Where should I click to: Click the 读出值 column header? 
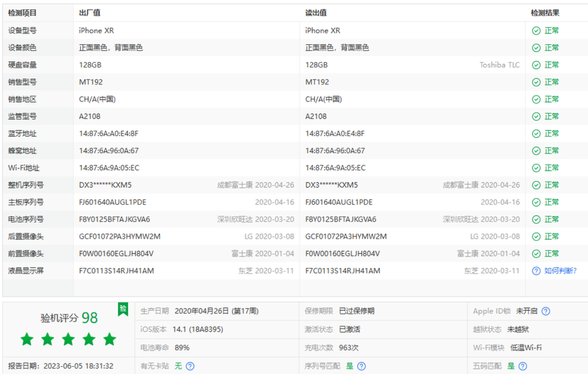pyautogui.click(x=316, y=13)
